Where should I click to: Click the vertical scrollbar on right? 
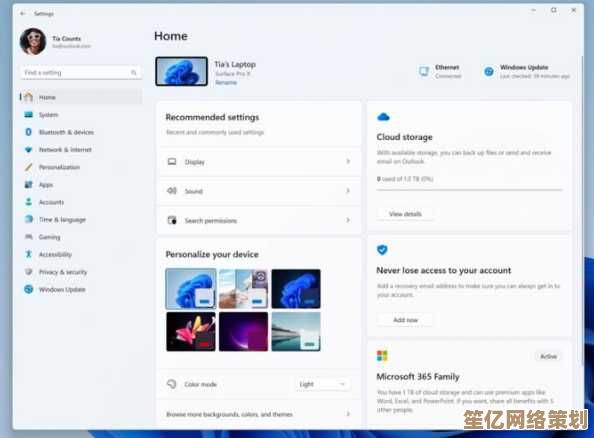(x=582, y=211)
